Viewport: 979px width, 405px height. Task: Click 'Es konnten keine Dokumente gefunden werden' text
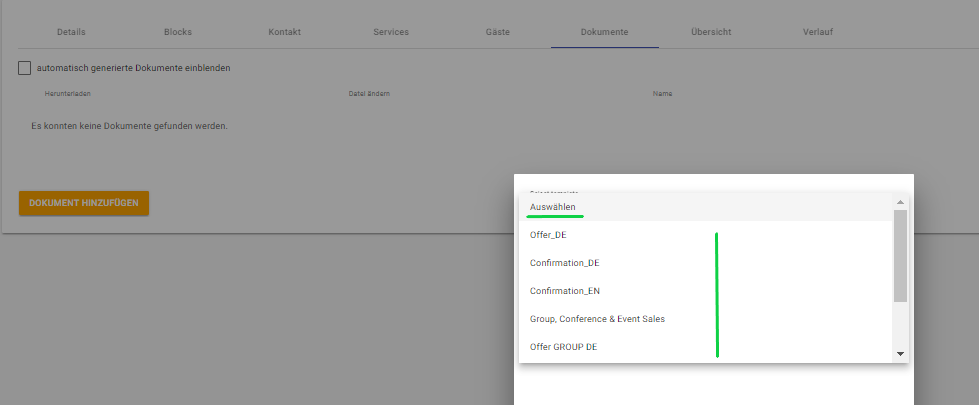click(x=129, y=126)
